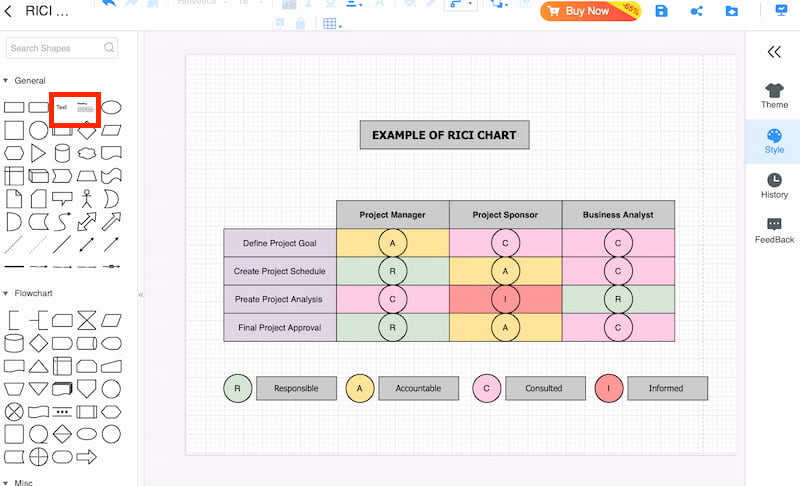Pick the cloud shape in General

tap(87, 153)
